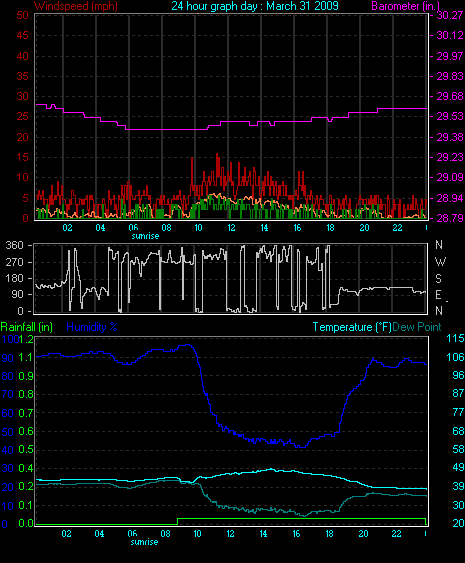
Task: Click the 28.79 barometer axis value
Action: (450, 218)
